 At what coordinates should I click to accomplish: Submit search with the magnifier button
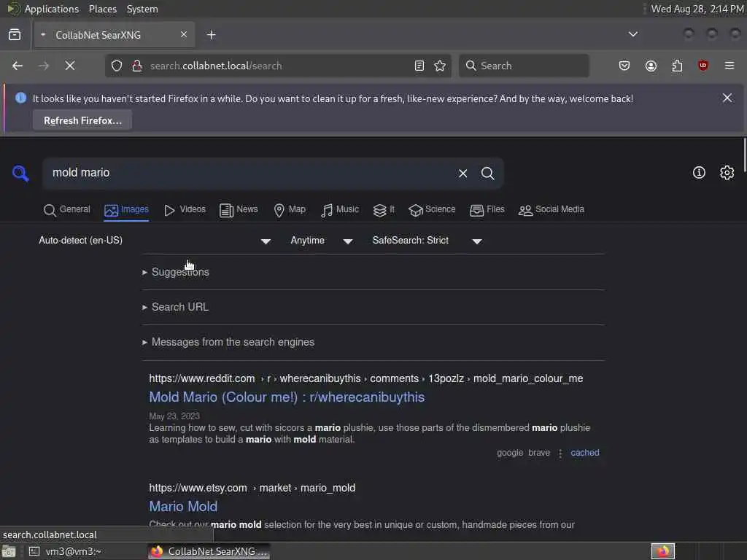click(487, 174)
